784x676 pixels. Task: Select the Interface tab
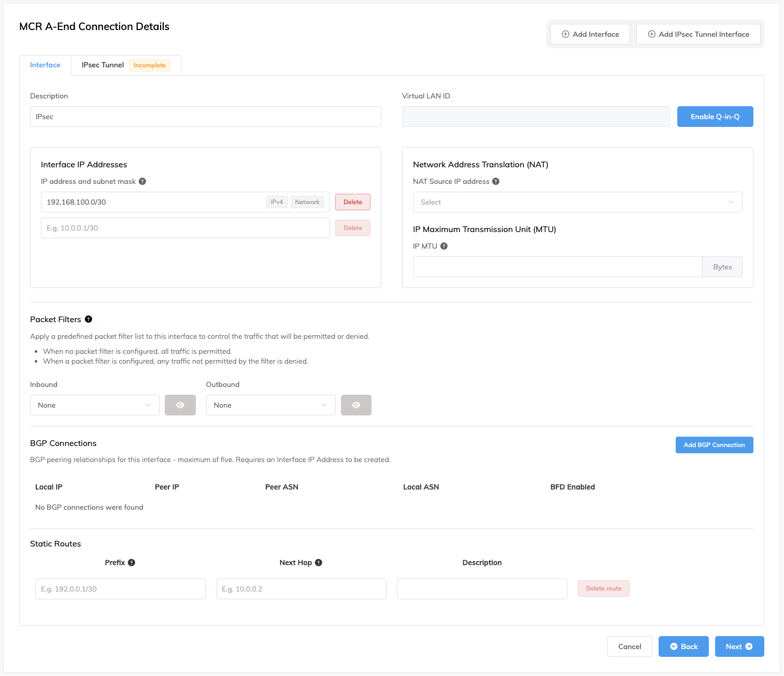[45, 65]
